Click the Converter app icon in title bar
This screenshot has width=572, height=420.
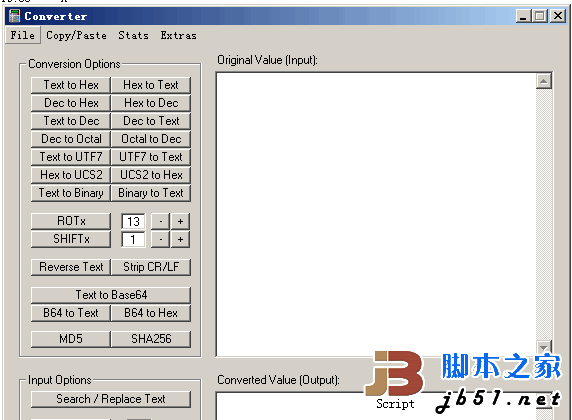pyautogui.click(x=14, y=16)
